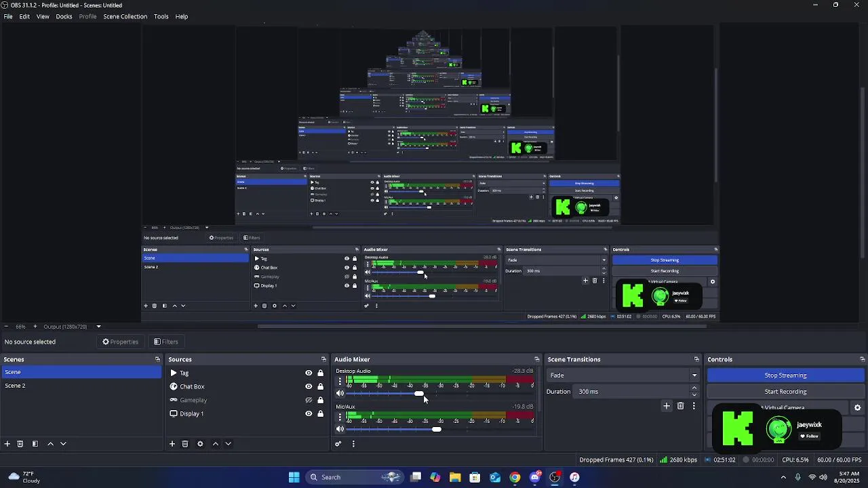Increase transition duration with up arrow
The image size is (868, 488).
pyautogui.click(x=694, y=388)
